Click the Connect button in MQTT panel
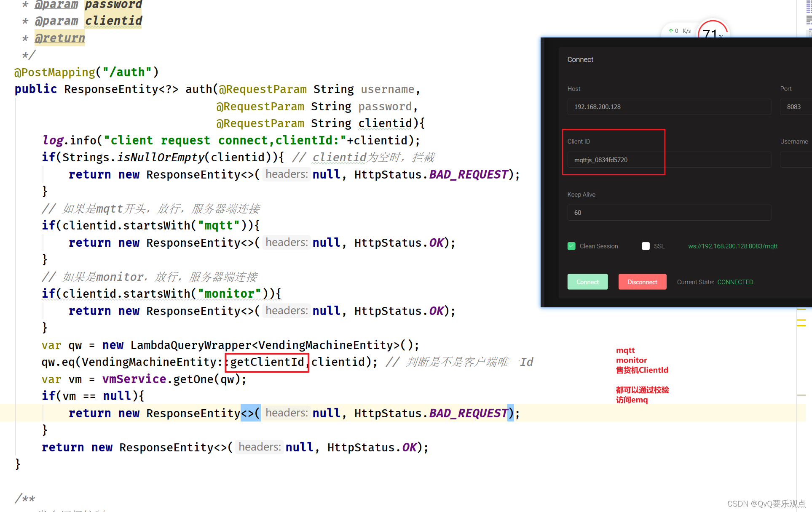The image size is (812, 512). coord(587,282)
